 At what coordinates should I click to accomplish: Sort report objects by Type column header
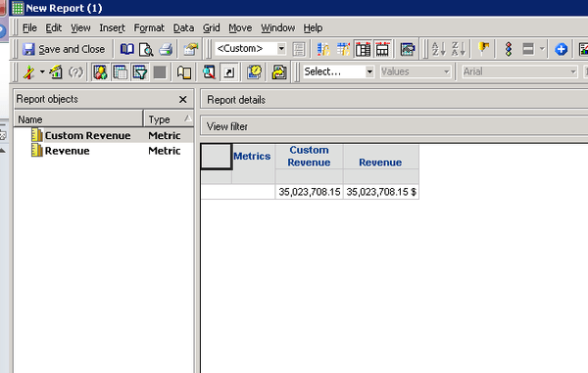[169, 119]
